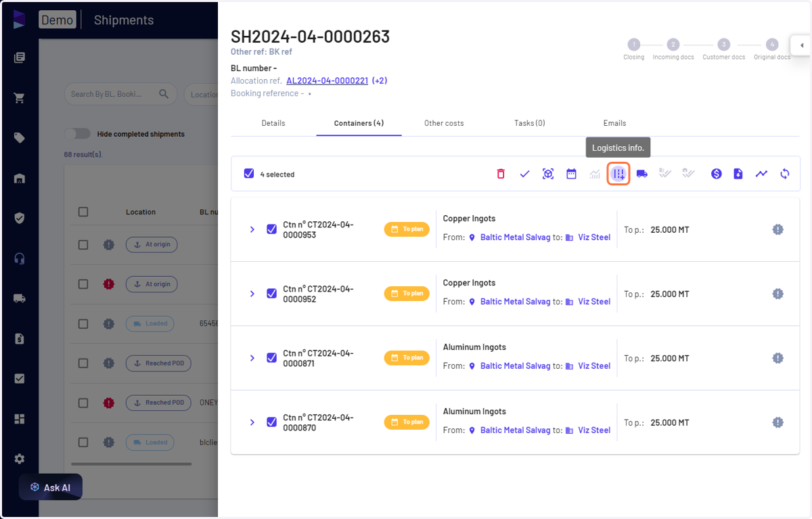Click step 3 Customer docs
The image size is (812, 519).
click(x=723, y=49)
